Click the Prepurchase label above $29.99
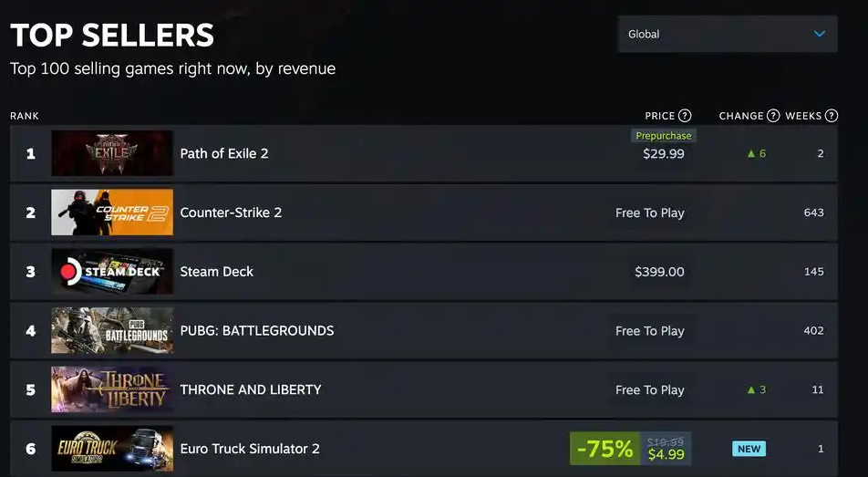The height and width of the screenshot is (477, 868). point(664,136)
